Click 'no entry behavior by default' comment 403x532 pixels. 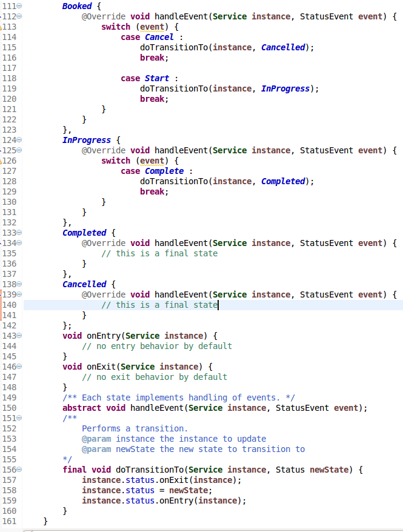click(157, 346)
